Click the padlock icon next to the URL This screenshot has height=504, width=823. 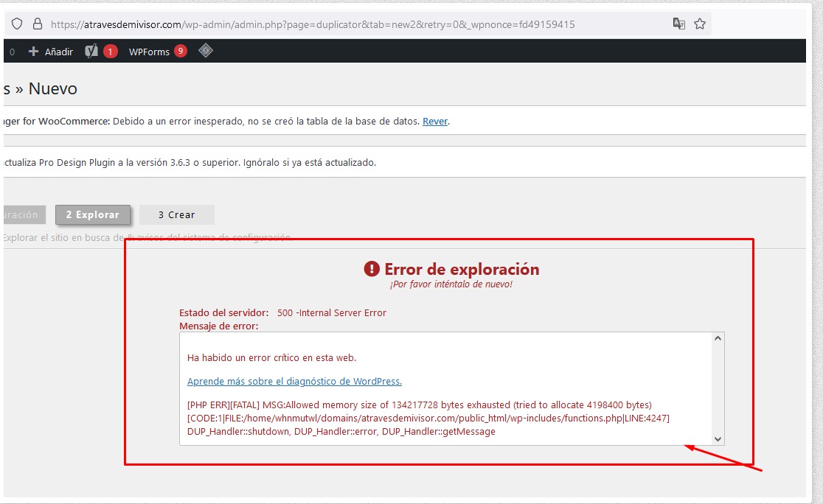point(39,23)
